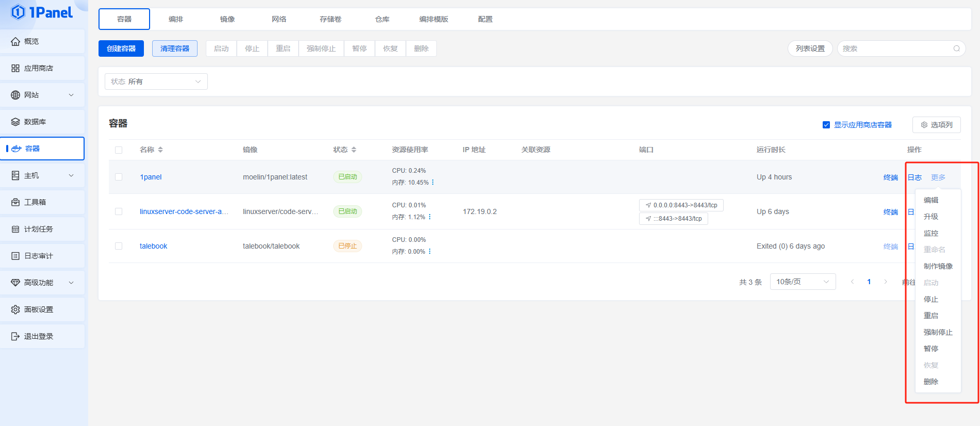Click the 退出登录 exit icon
This screenshot has height=426, width=980.
tap(15, 336)
